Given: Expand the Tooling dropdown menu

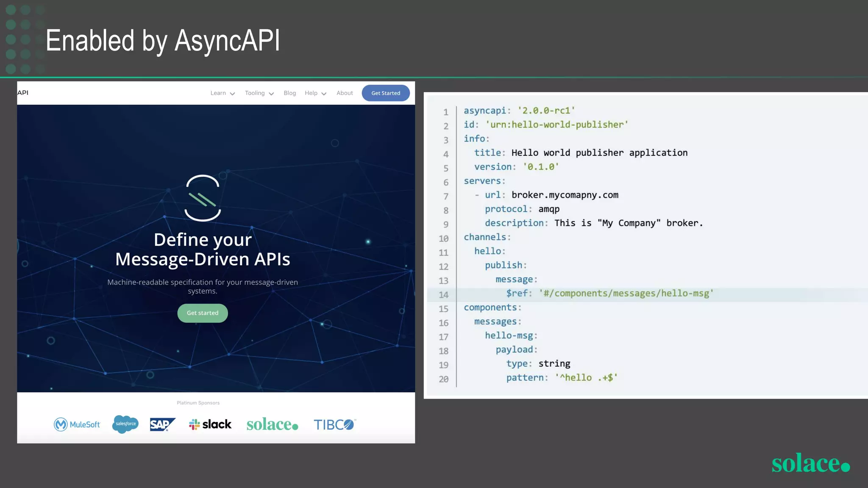Looking at the screenshot, I should [259, 93].
